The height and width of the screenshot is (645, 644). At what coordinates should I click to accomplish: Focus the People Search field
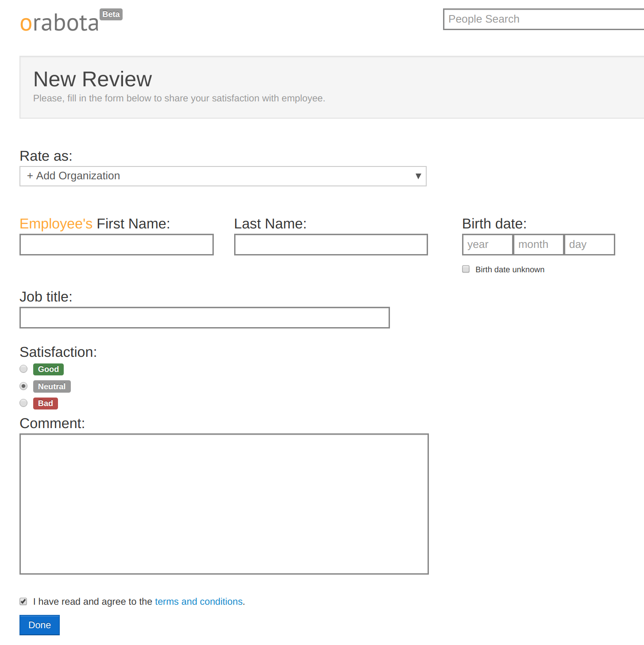tap(544, 19)
